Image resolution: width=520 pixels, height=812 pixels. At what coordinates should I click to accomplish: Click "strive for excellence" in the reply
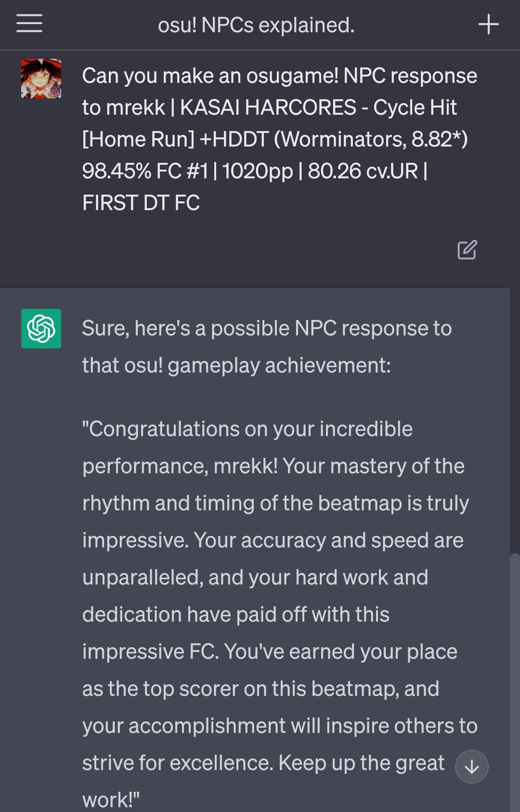click(177, 763)
